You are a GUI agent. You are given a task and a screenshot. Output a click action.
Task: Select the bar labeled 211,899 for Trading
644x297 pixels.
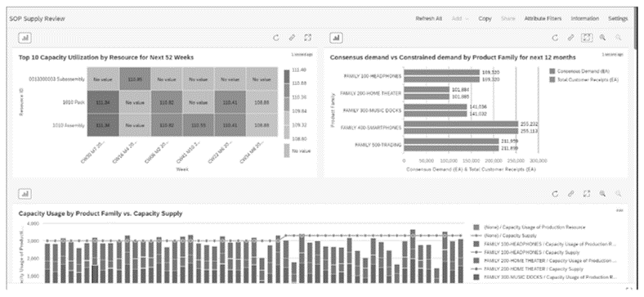pos(451,148)
